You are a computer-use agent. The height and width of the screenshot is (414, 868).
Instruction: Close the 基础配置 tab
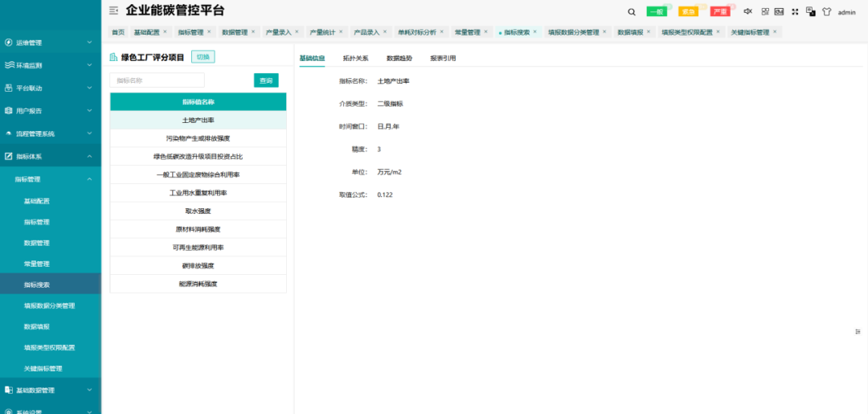165,31
